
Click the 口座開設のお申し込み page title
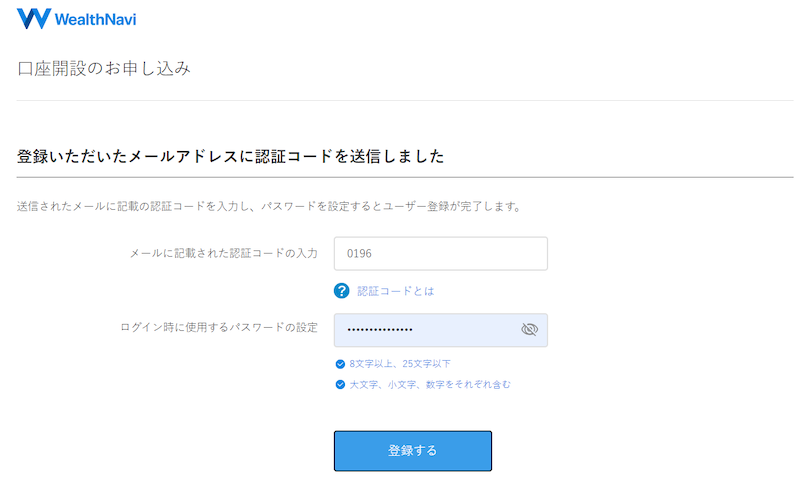(x=104, y=68)
